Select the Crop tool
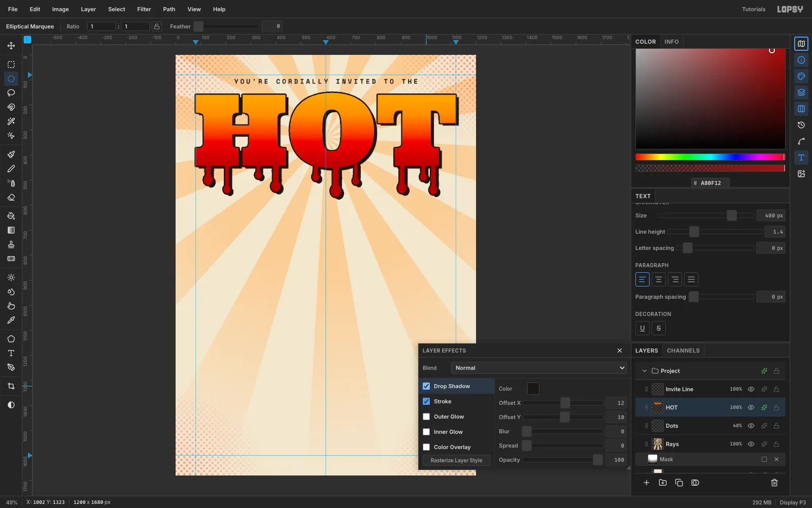The image size is (812, 508). (11, 386)
